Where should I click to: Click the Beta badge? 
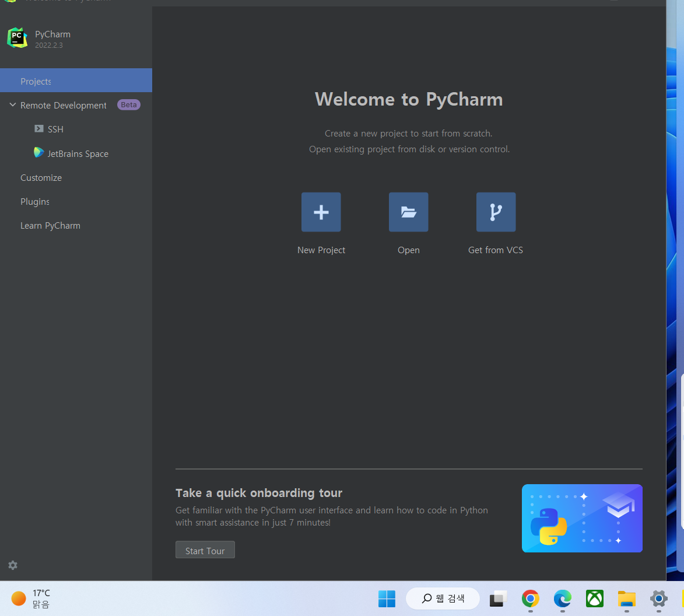[x=129, y=104]
